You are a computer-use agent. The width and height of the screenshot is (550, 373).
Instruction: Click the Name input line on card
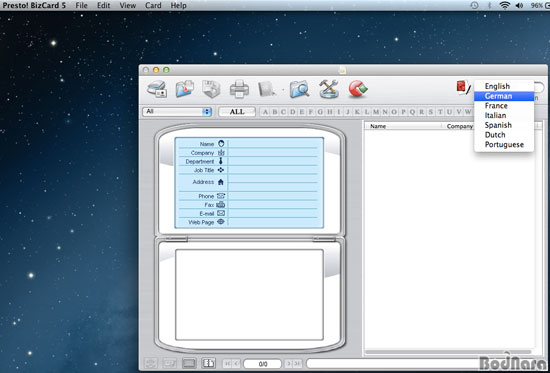273,144
